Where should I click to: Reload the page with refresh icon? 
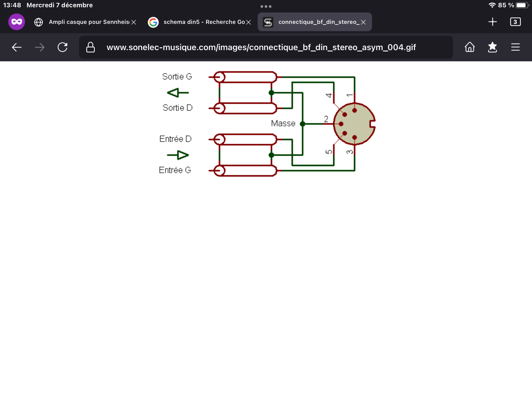62,47
